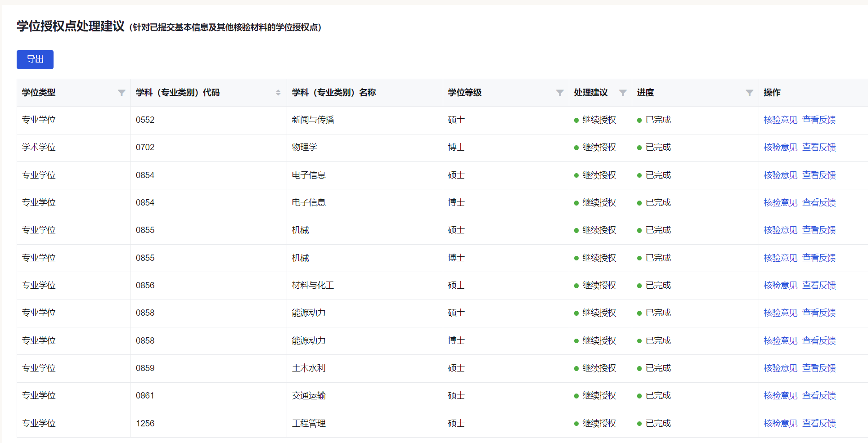The width and height of the screenshot is (868, 443).
Task: Open the filter icon beside 处理建议 header
Action: 623,93
